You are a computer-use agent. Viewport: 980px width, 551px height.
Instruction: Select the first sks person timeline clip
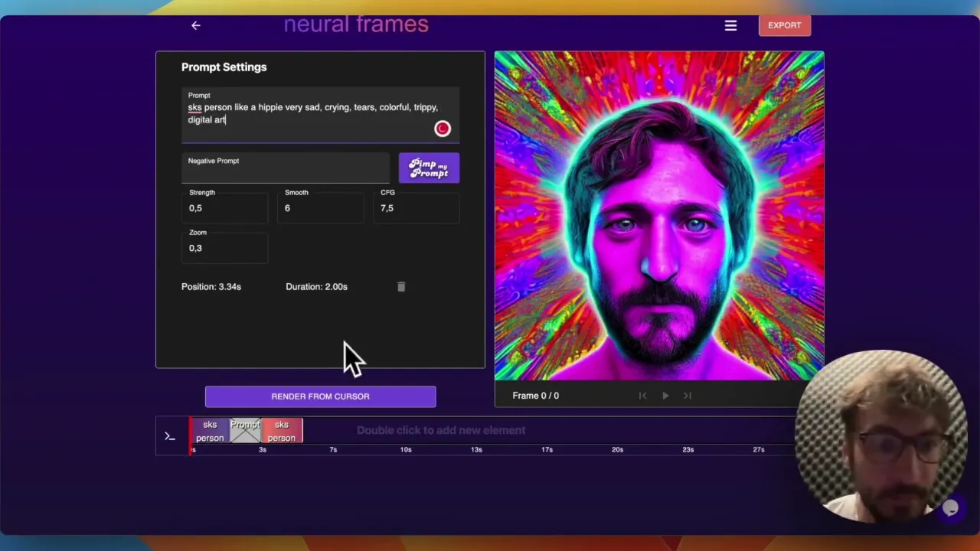(x=210, y=431)
